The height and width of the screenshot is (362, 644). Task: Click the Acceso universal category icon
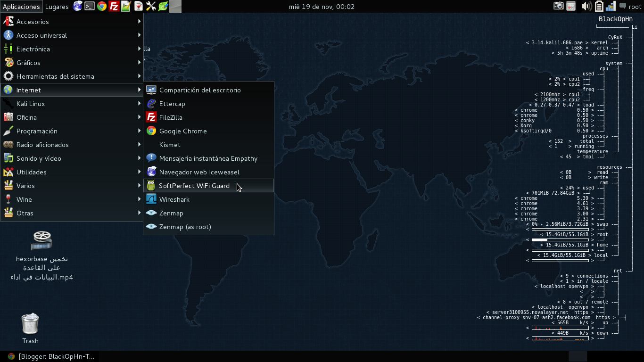click(x=8, y=35)
